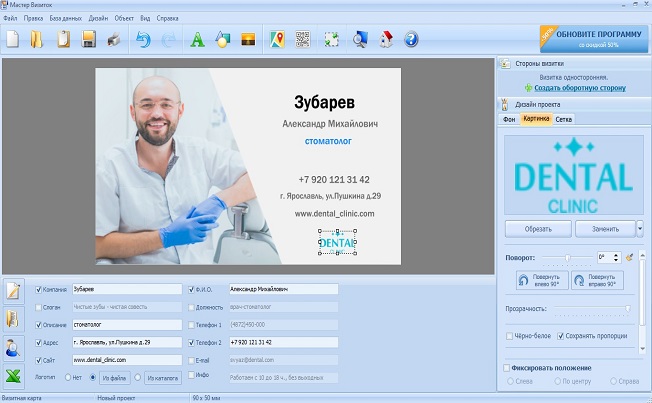
Task: Click 'Создать оборотную сторону' link
Action: pos(580,88)
